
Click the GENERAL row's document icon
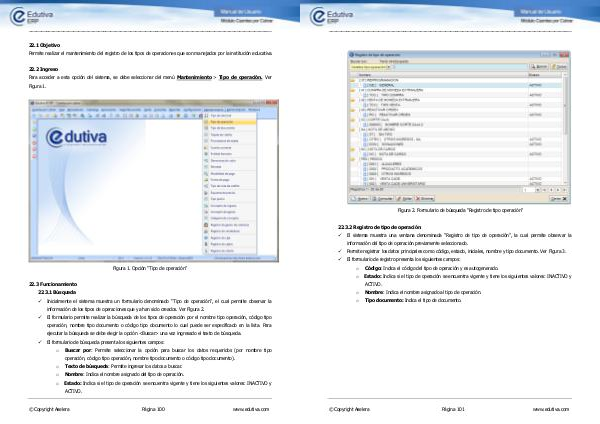362,86
